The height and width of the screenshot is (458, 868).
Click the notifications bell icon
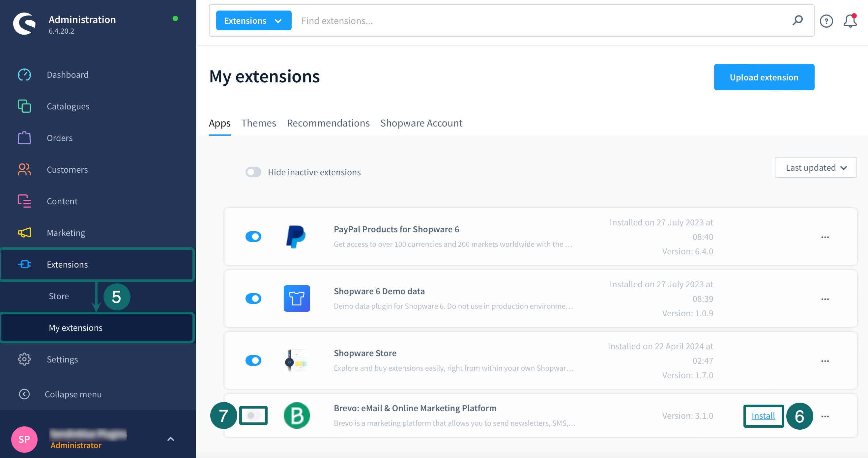pos(850,21)
